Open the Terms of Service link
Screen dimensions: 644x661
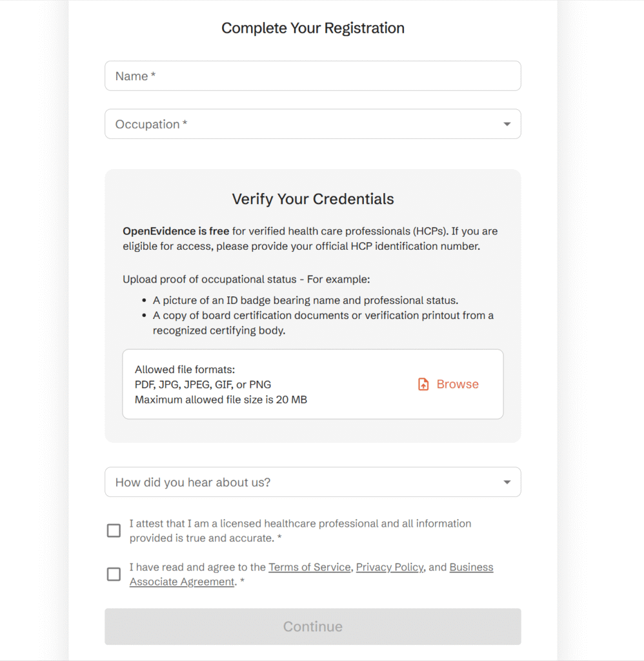pyautogui.click(x=310, y=567)
